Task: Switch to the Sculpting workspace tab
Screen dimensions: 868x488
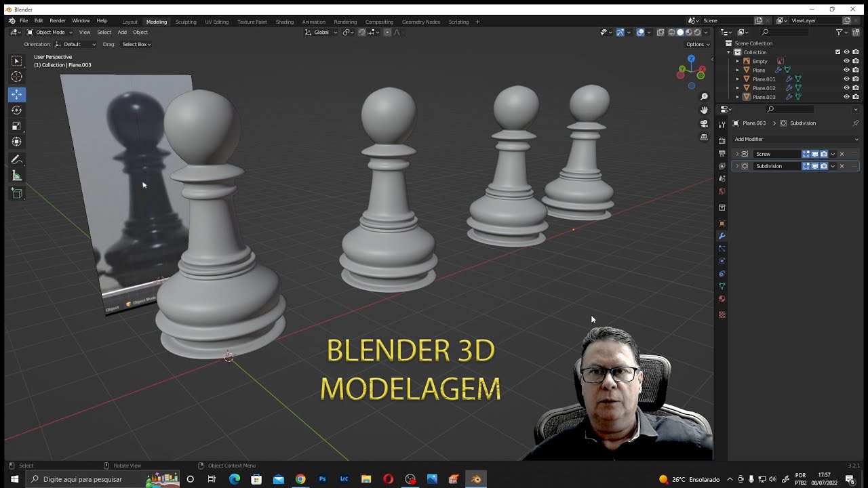Action: click(x=186, y=22)
